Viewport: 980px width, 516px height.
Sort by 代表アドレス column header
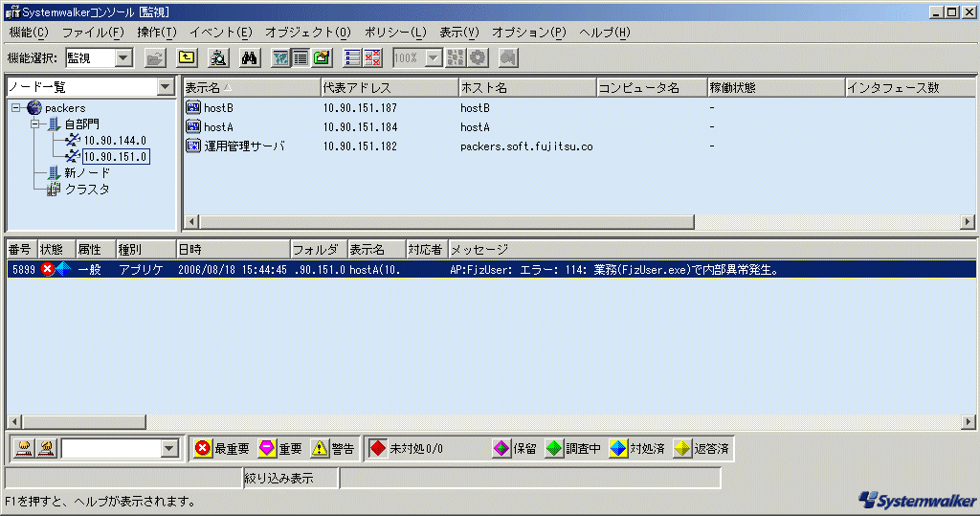(390, 87)
